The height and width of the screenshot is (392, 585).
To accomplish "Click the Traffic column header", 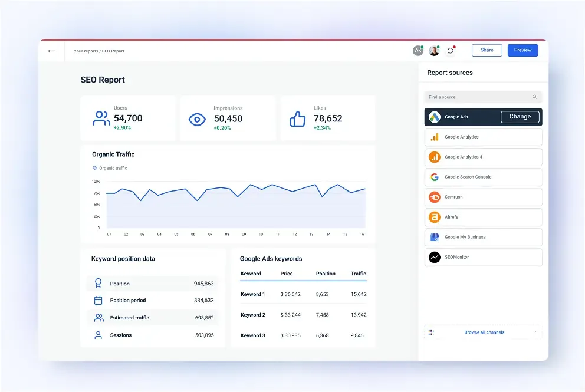I will [359, 274].
